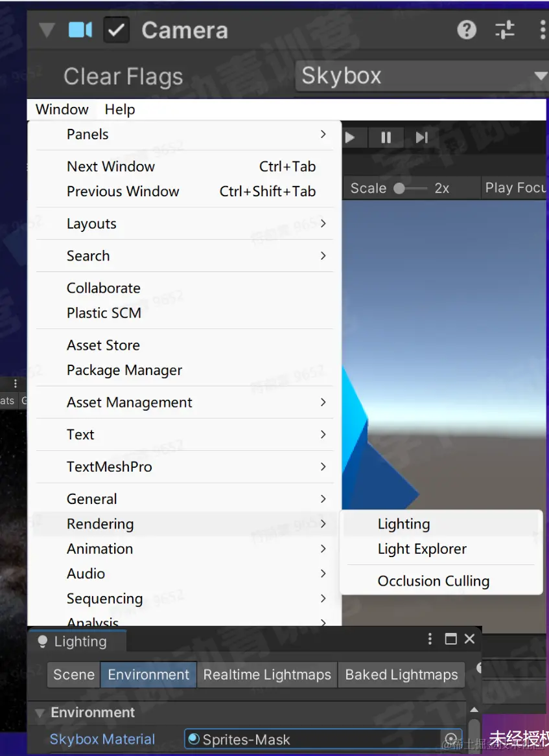
Task: Click Lighting panel scrollbar up arrow
Action: click(x=474, y=710)
